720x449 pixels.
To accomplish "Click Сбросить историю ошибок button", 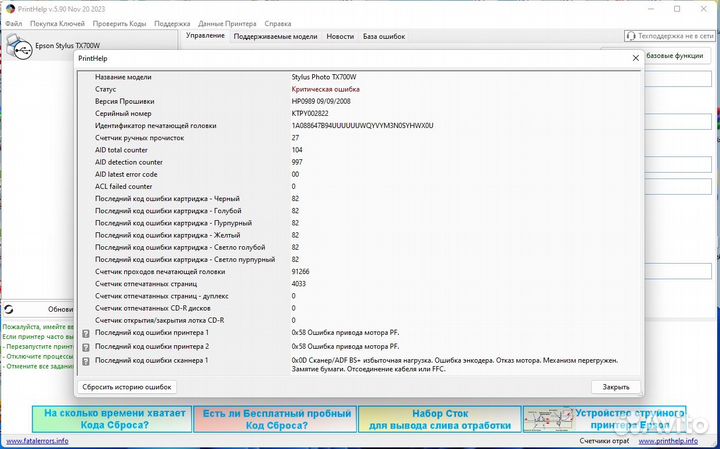I will (x=127, y=387).
